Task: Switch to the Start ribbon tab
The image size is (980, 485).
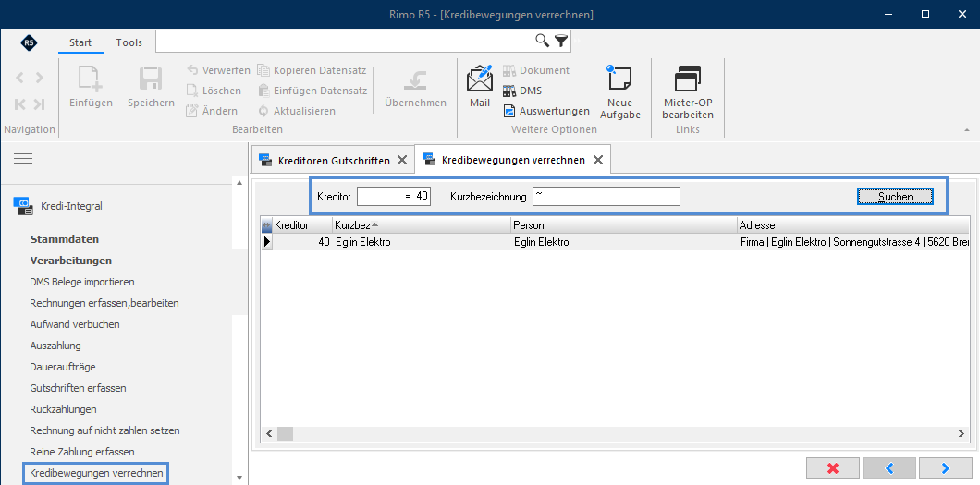Action: (80, 42)
